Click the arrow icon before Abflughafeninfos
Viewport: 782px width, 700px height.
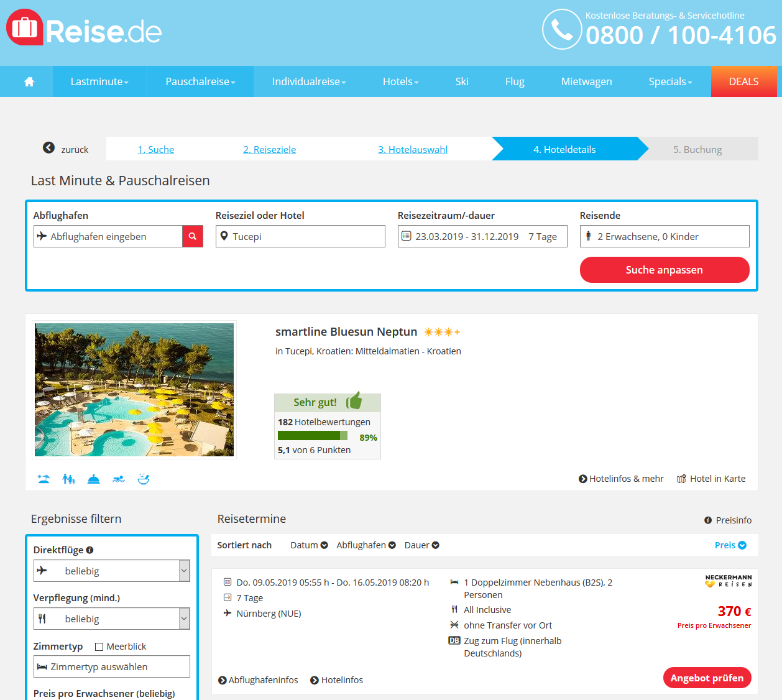tap(223, 680)
